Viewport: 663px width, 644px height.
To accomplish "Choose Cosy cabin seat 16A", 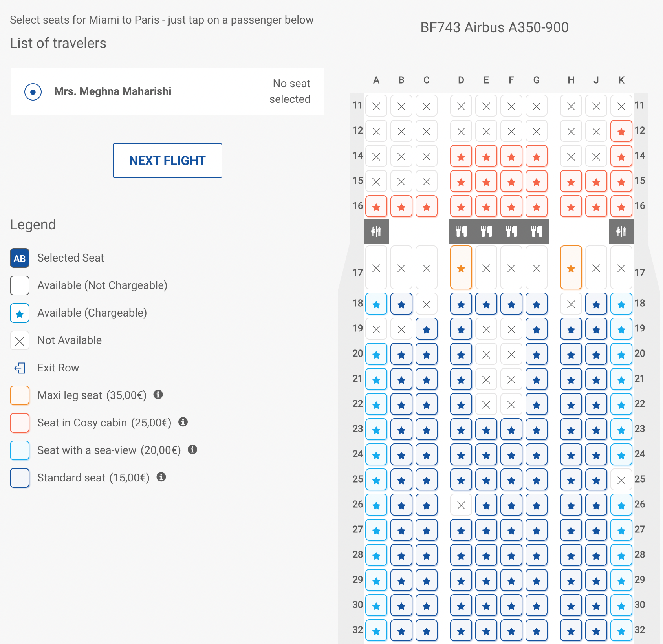I will click(376, 207).
